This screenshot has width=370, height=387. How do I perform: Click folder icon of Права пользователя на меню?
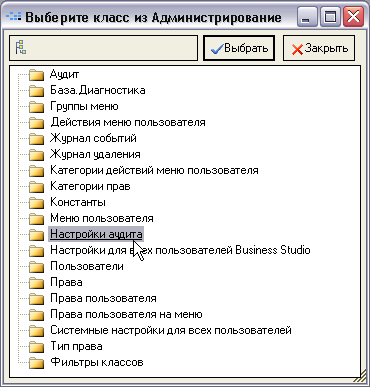tap(36, 315)
